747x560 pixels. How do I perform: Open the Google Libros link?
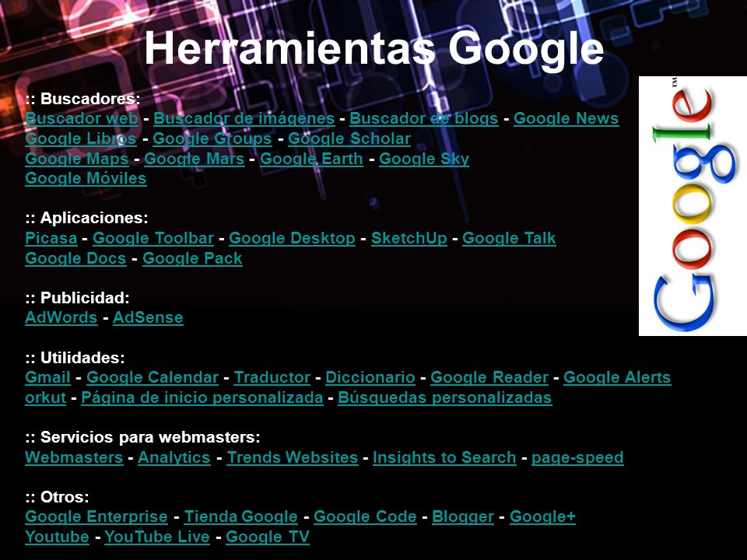click(x=80, y=138)
